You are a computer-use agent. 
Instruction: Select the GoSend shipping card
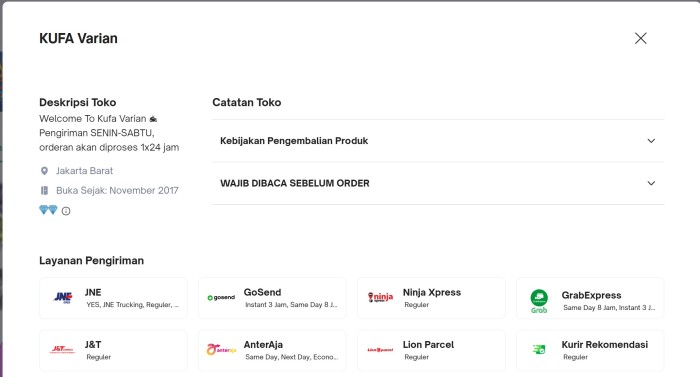pos(272,298)
